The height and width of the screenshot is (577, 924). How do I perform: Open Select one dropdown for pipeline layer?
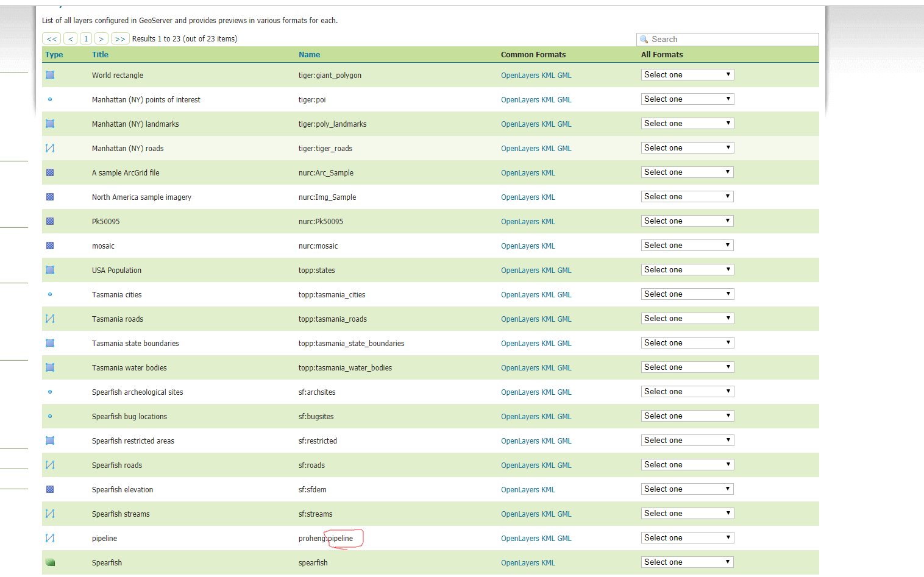coord(687,538)
